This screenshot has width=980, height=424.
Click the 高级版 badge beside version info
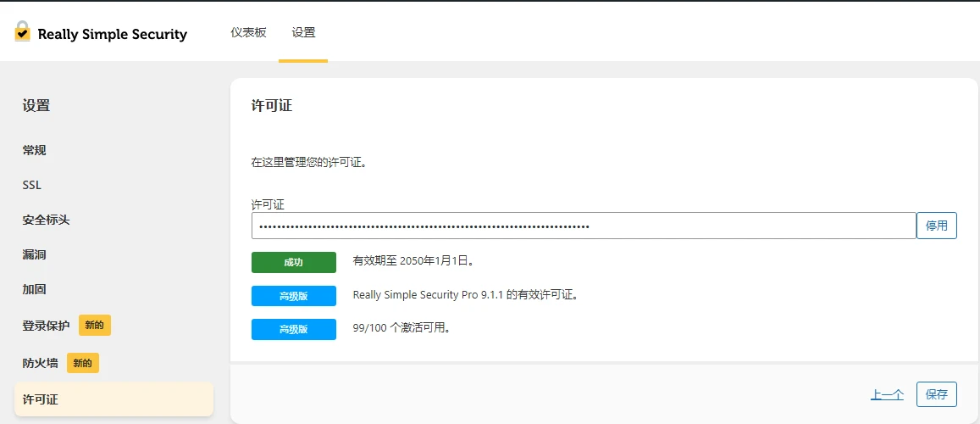tap(294, 296)
